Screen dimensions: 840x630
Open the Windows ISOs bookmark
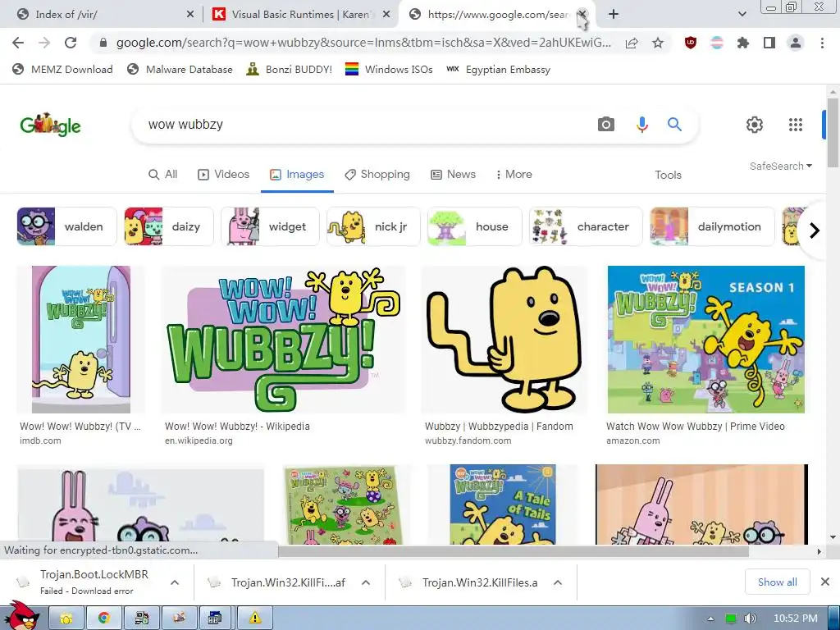tap(389, 69)
